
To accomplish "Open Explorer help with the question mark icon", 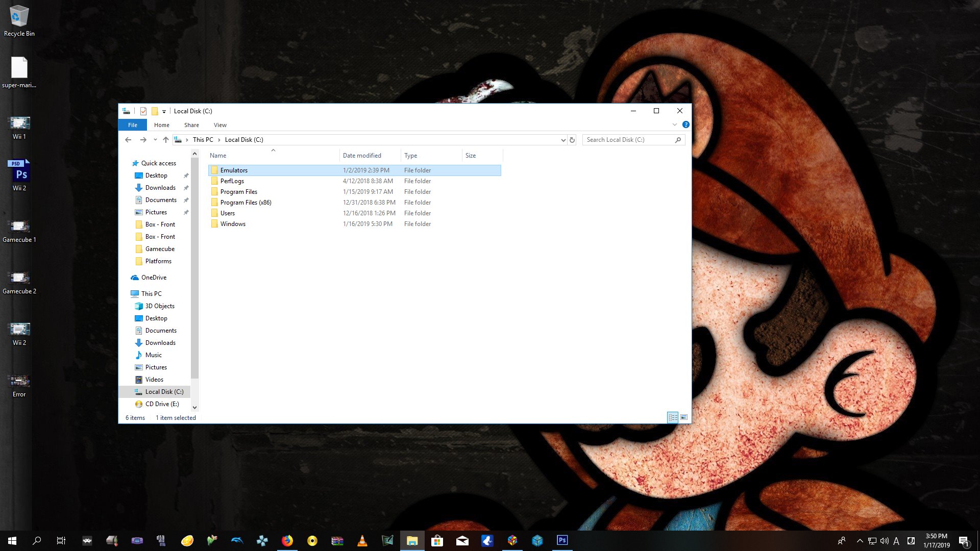I will click(685, 124).
